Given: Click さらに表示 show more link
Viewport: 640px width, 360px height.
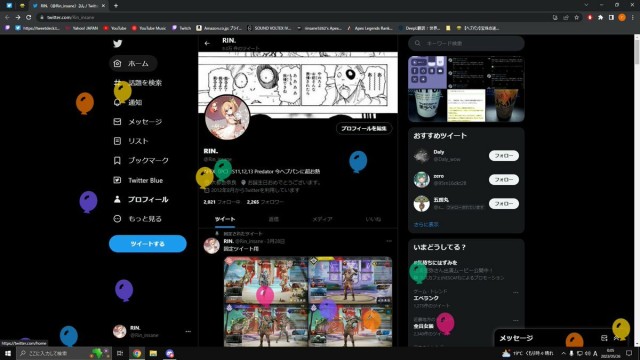Looking at the screenshot, I should coord(426,224).
